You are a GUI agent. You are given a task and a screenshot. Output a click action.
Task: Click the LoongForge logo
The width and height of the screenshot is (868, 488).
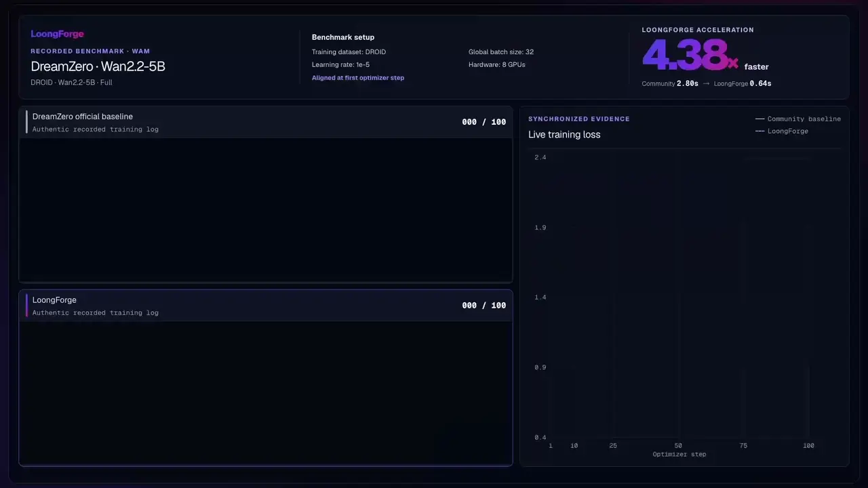point(57,34)
